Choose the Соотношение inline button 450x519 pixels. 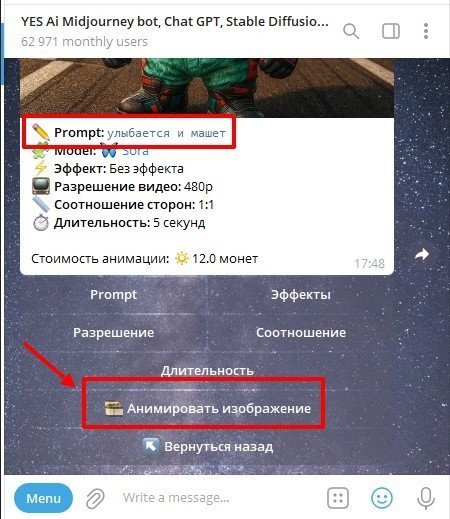tap(301, 333)
